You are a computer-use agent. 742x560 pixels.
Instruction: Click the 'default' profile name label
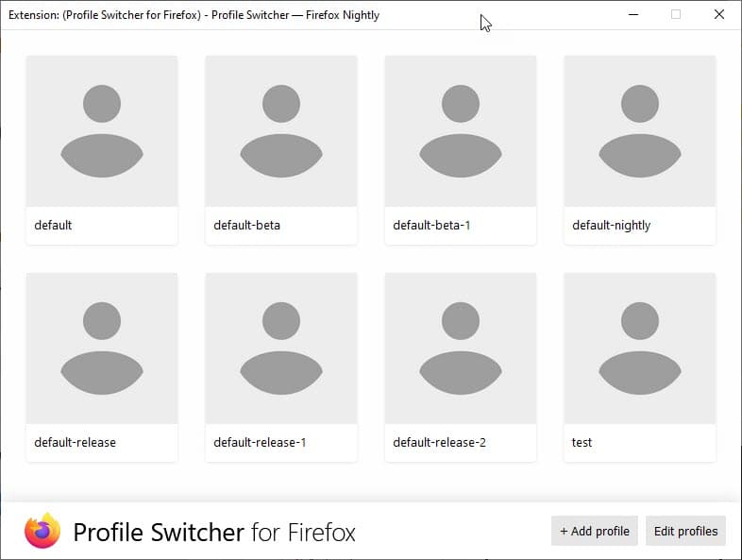(x=53, y=226)
